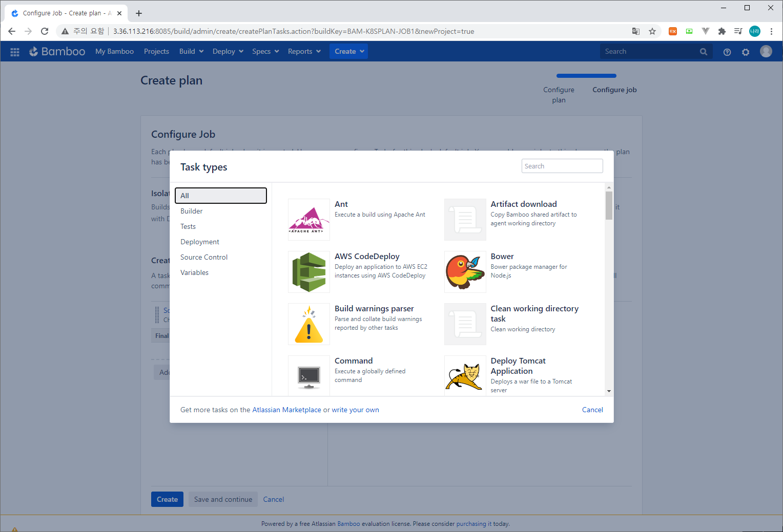Click the task list scroll down arrow
Screen dimensions: 783x532
point(609,391)
